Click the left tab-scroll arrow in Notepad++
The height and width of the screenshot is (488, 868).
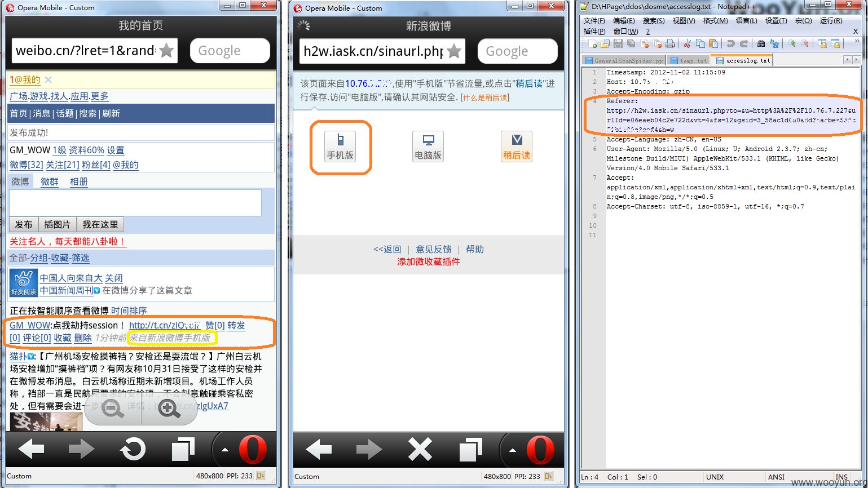pyautogui.click(x=848, y=60)
